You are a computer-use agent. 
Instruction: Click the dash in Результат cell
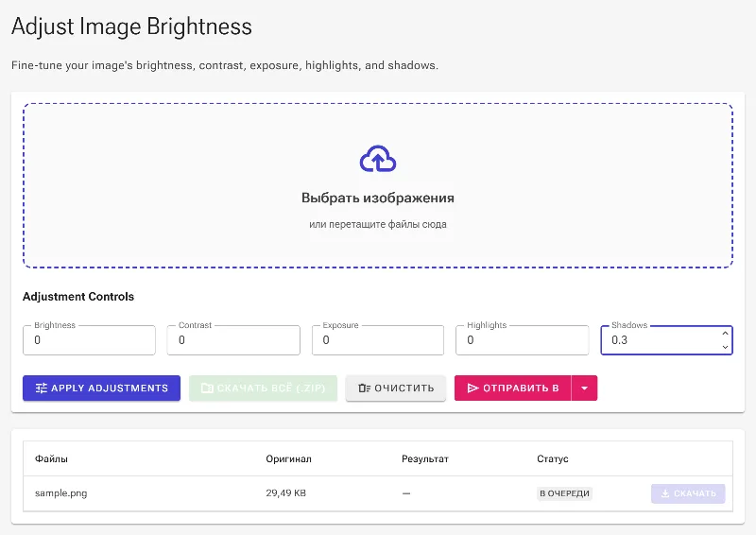tap(406, 493)
